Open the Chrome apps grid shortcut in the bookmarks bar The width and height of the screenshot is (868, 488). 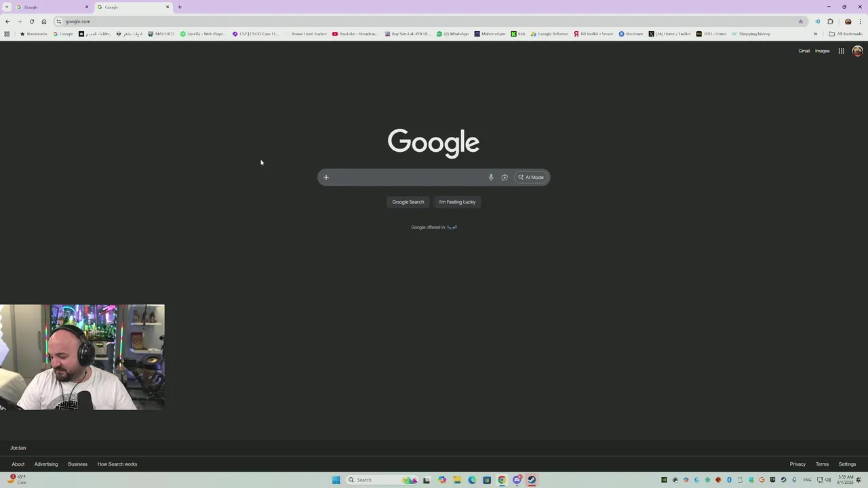click(x=7, y=34)
